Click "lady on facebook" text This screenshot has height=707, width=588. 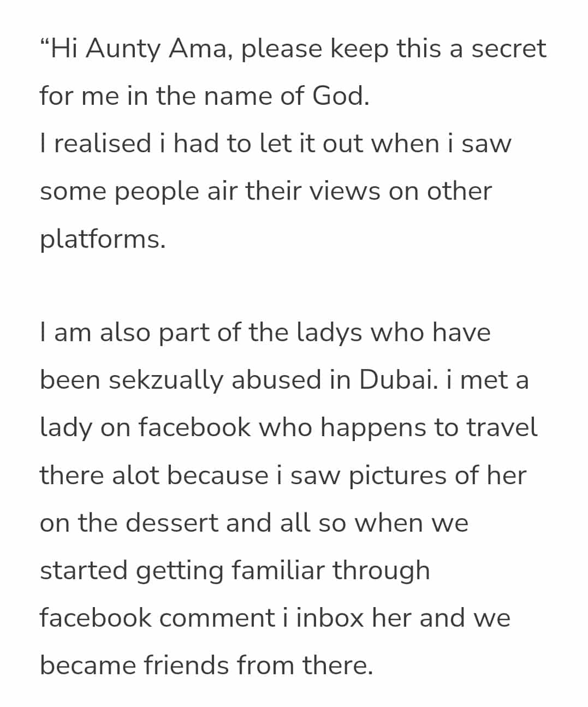pos(145,427)
